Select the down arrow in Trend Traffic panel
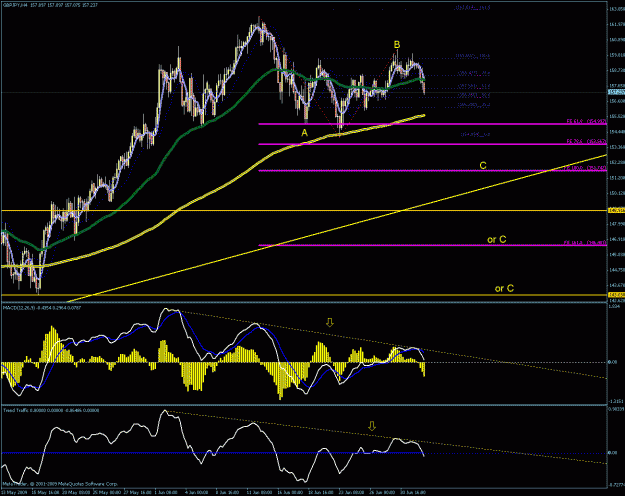This screenshot has height=496, width=625. 371,426
